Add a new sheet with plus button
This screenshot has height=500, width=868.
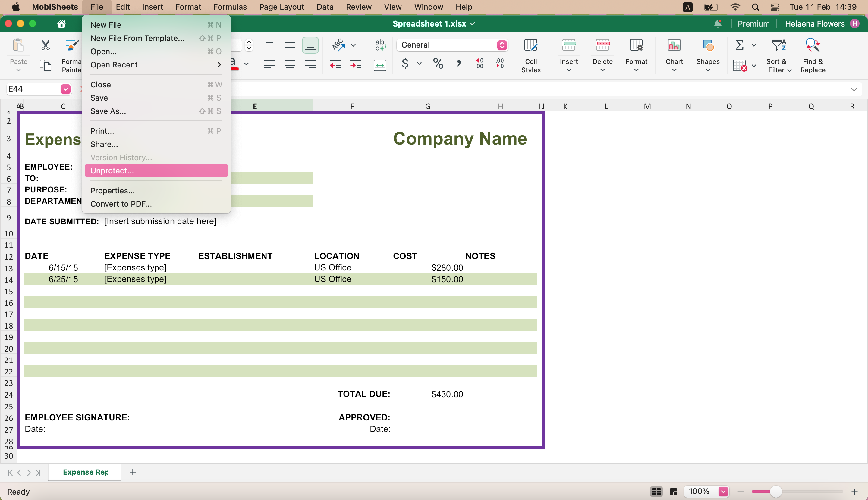132,472
